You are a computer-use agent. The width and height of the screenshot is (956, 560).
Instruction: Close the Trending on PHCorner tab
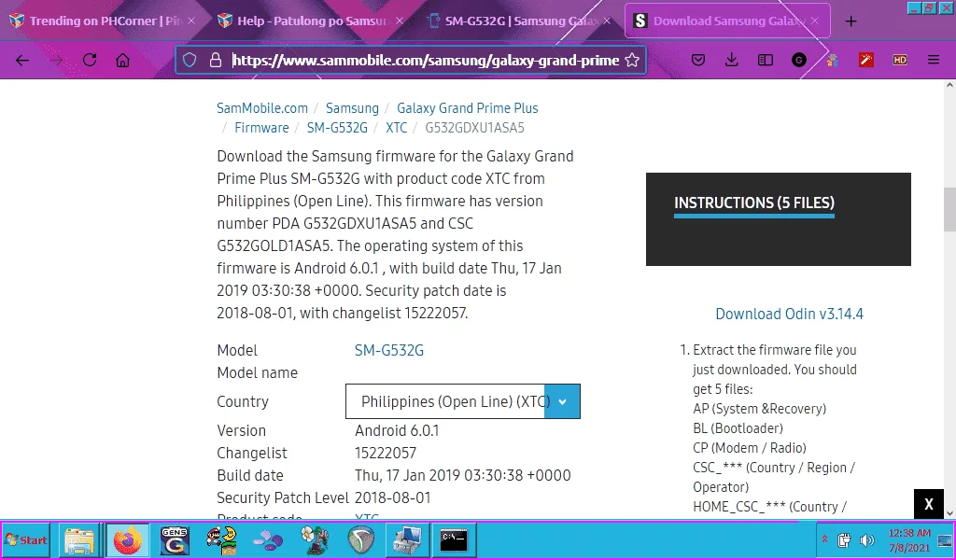click(x=191, y=21)
